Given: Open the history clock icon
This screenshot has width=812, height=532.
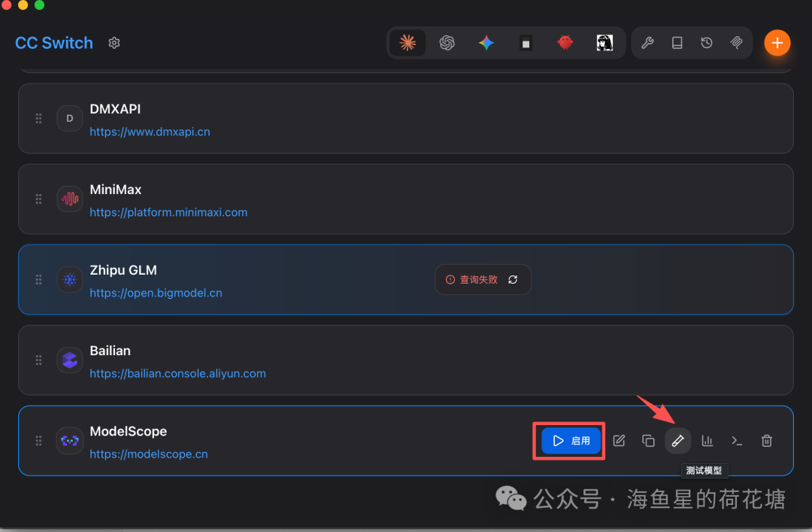Looking at the screenshot, I should (x=707, y=43).
